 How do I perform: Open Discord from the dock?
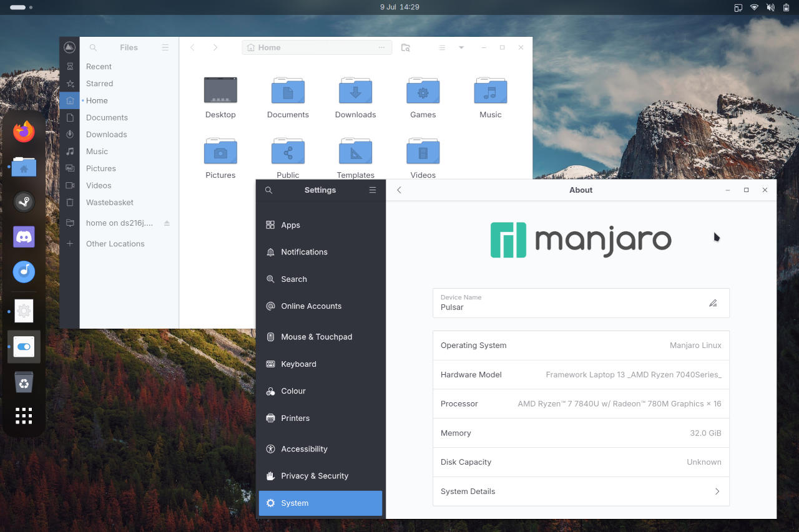(24, 237)
